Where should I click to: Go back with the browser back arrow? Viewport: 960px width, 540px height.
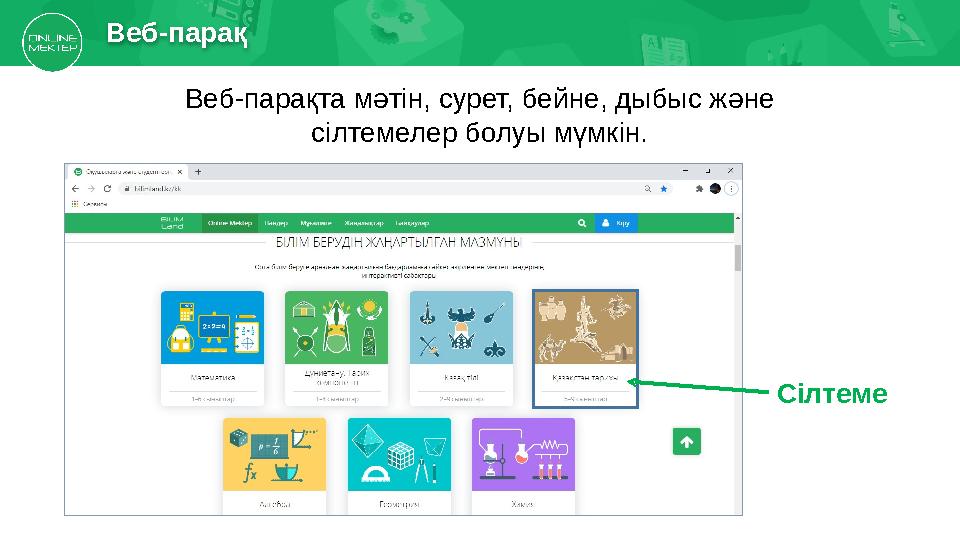point(75,189)
